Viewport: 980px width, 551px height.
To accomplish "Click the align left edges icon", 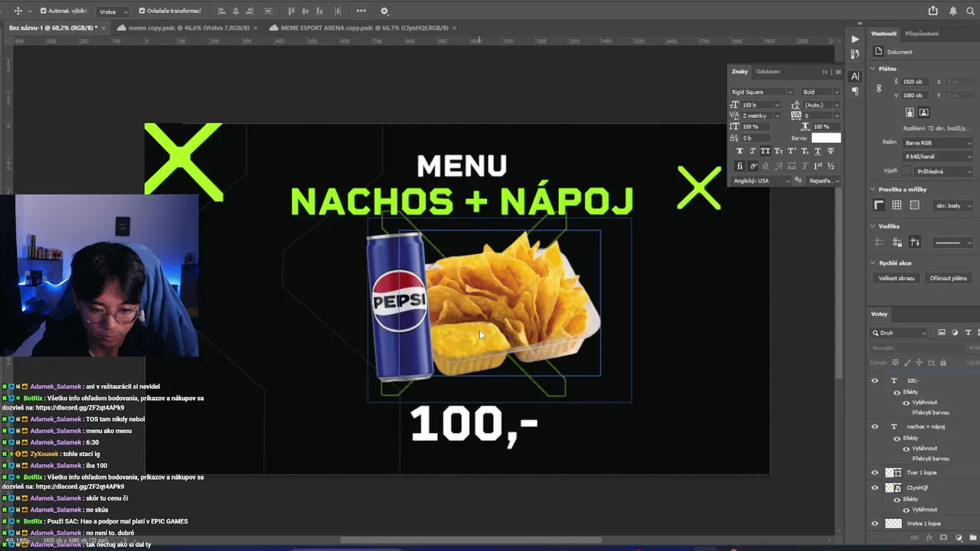I will point(221,11).
